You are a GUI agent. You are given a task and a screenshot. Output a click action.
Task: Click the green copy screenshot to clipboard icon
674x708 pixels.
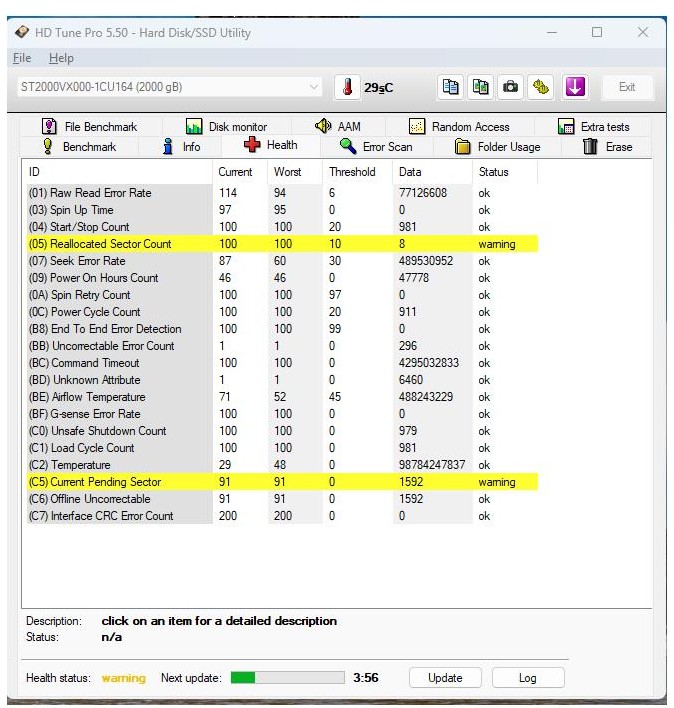[x=481, y=87]
